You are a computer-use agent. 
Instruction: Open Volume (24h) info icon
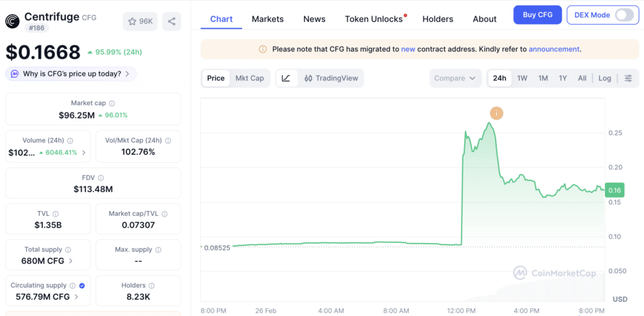point(70,140)
